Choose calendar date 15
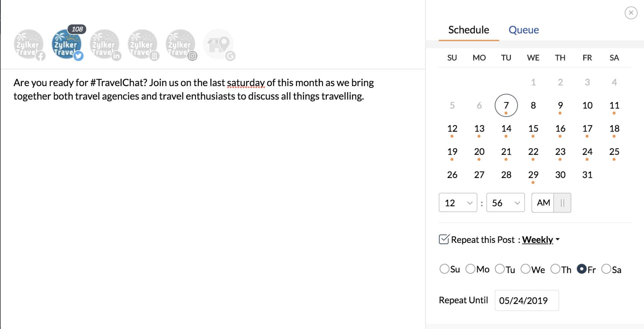 (x=533, y=129)
